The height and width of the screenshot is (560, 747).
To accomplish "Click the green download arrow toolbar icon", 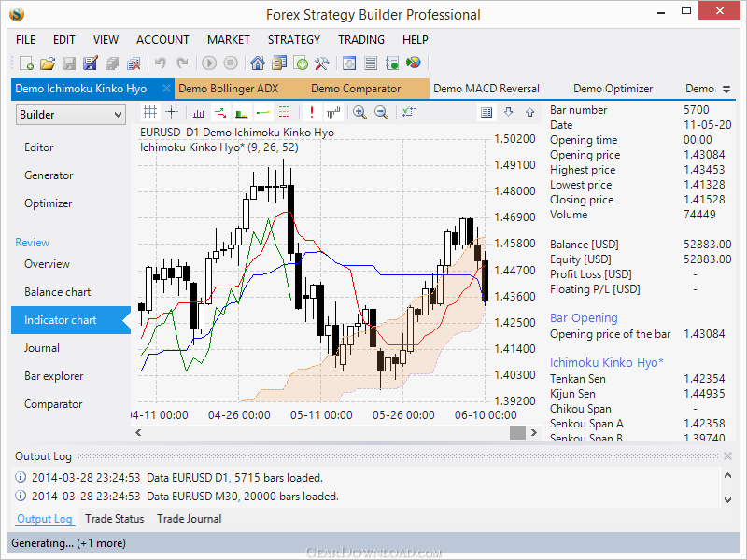I will coord(301,63).
